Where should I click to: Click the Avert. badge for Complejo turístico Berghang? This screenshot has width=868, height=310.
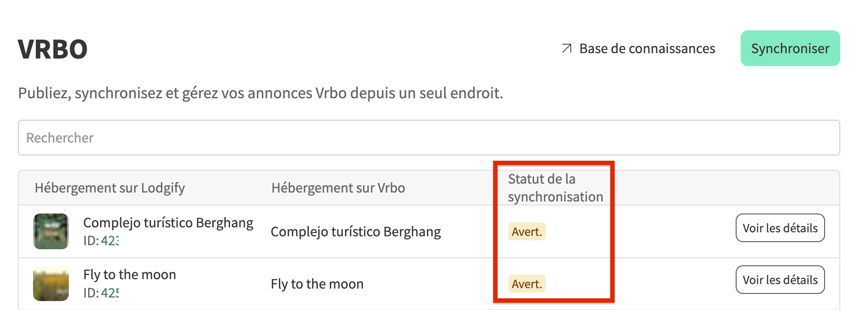527,231
